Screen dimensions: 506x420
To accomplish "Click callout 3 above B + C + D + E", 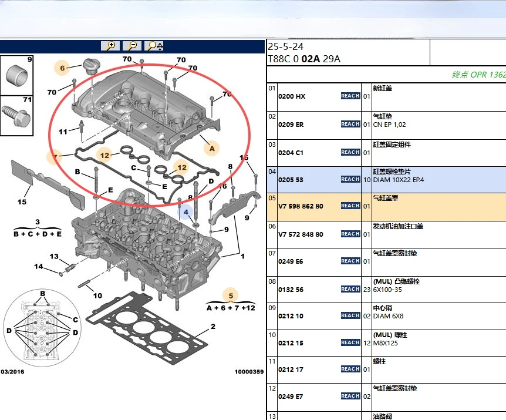I will (38, 222).
